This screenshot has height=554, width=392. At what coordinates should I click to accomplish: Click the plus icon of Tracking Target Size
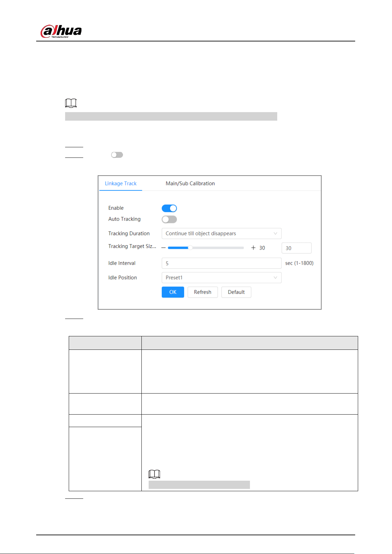253,248
